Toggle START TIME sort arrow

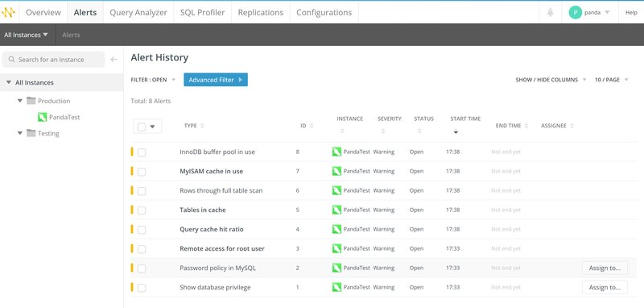coord(456,131)
